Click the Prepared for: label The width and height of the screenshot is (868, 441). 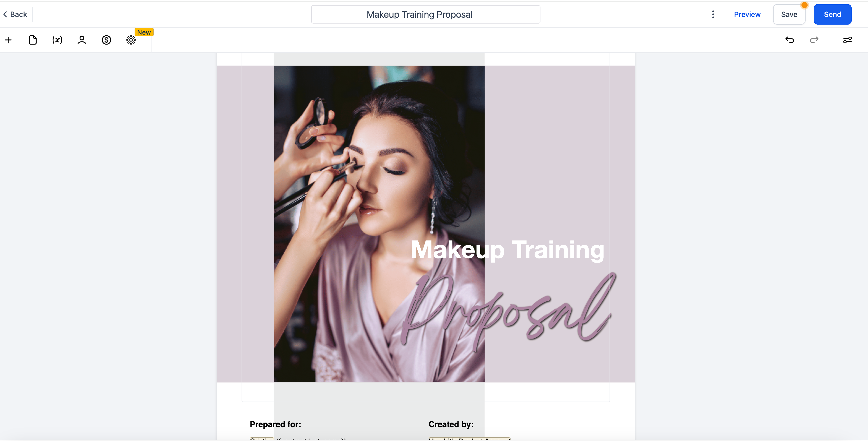pos(275,424)
